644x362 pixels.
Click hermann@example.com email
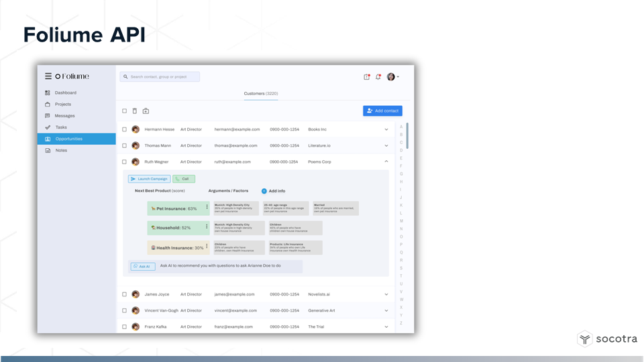click(x=237, y=129)
